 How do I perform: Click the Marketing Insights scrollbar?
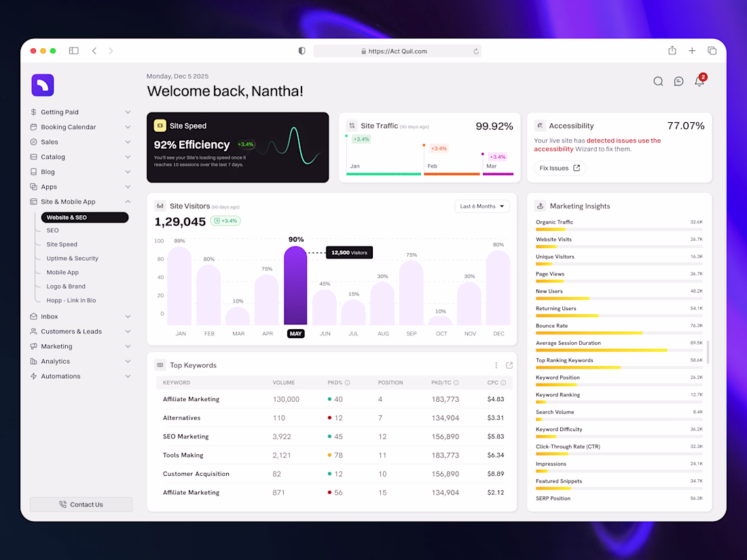[x=708, y=352]
